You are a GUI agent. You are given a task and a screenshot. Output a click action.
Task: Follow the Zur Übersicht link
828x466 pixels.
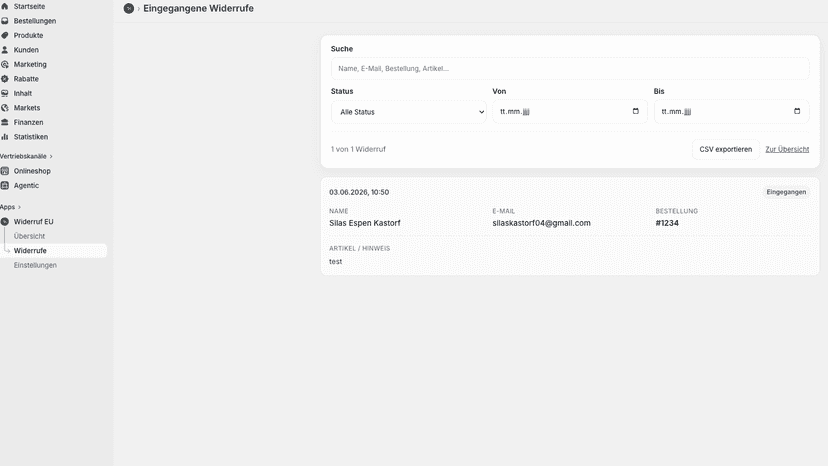pyautogui.click(x=787, y=150)
